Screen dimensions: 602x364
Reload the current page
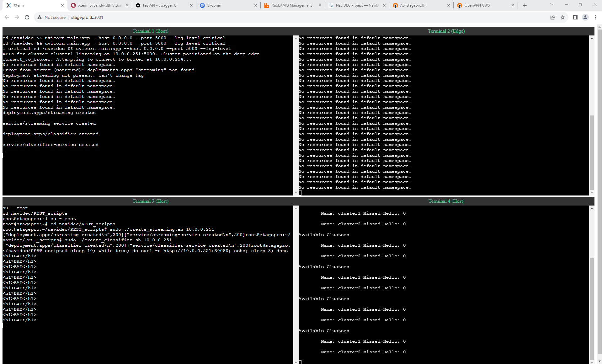coord(27,17)
